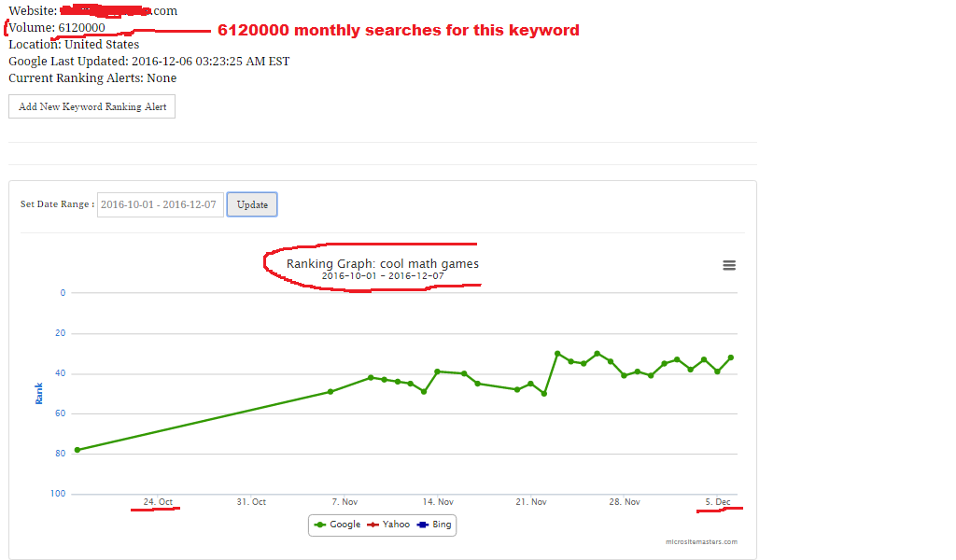Toggle Bing series in chart legend
Viewport: 956px width, 560px height.
click(435, 525)
